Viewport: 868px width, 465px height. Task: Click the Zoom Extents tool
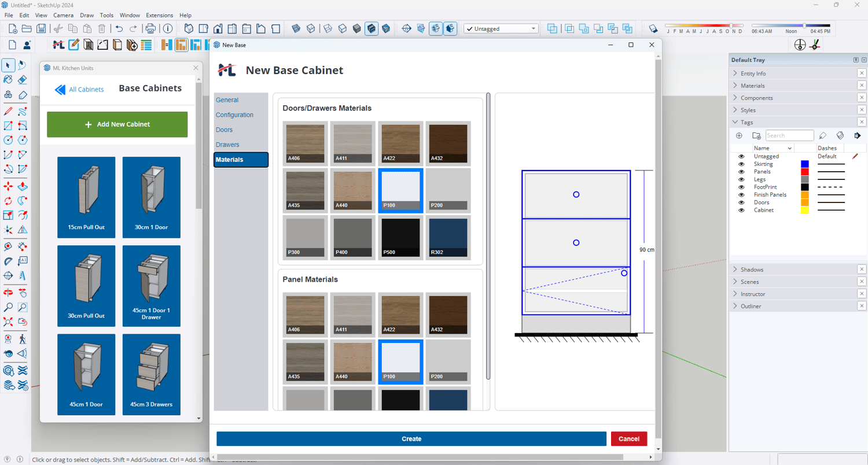pyautogui.click(x=8, y=322)
